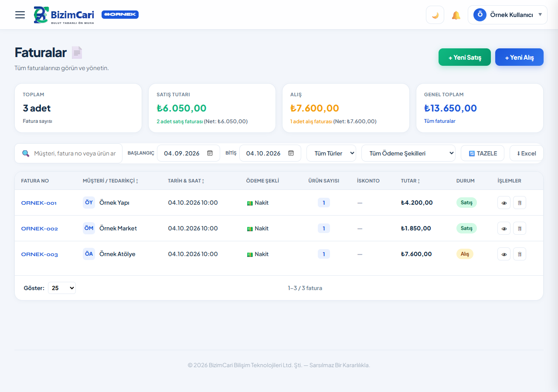Click the Satış Tutarı ₺6.050,00 card
This screenshot has width=558, height=392.
coord(212,108)
